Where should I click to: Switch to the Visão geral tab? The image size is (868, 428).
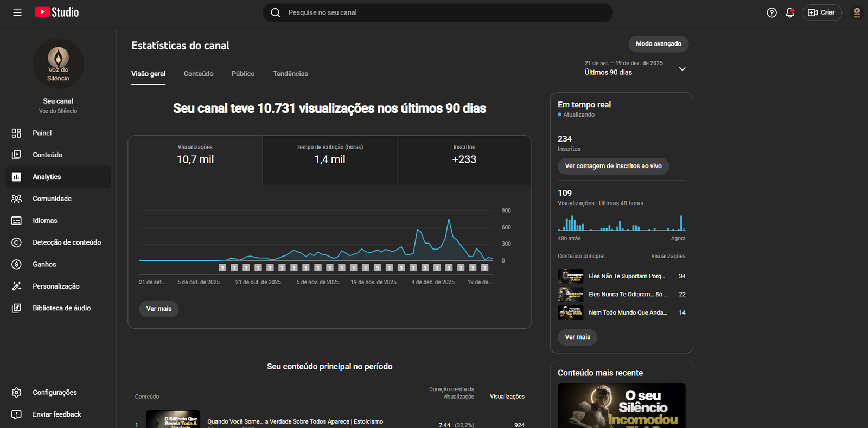[x=149, y=74]
